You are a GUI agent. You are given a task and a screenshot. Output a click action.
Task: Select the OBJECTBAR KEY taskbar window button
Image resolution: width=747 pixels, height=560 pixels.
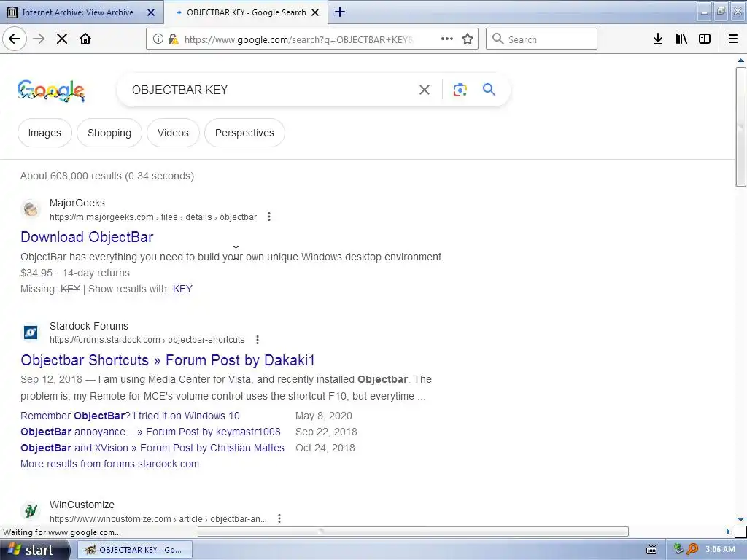click(135, 550)
